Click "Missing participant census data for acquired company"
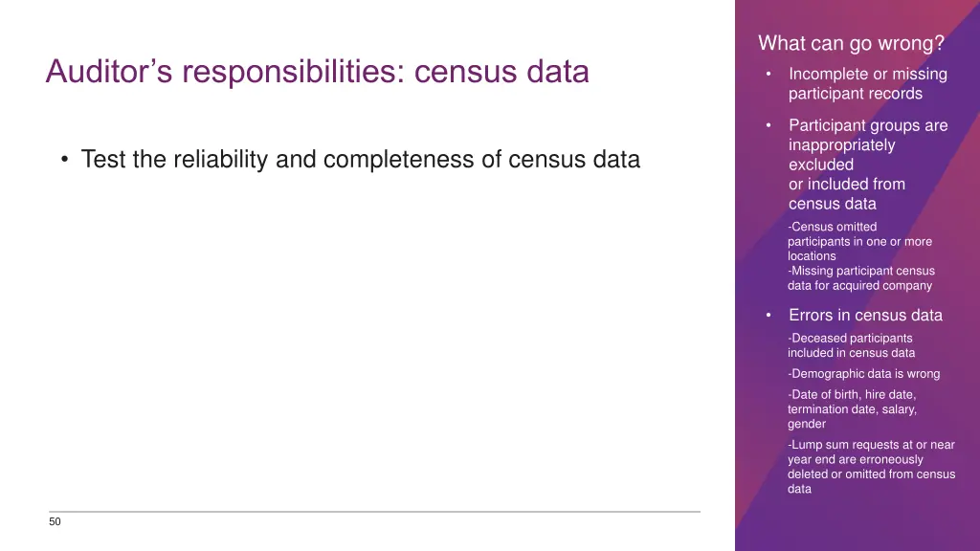Viewport: 980px width, 551px height. [860, 278]
